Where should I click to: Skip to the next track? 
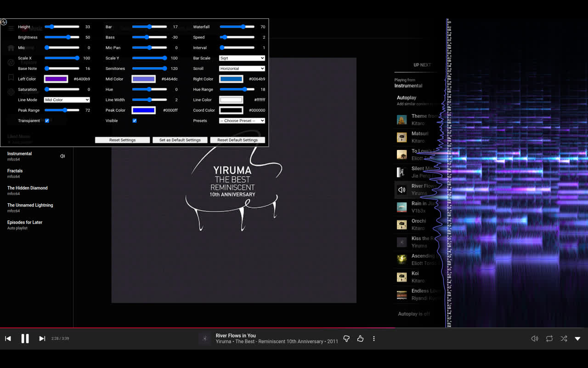click(x=42, y=339)
